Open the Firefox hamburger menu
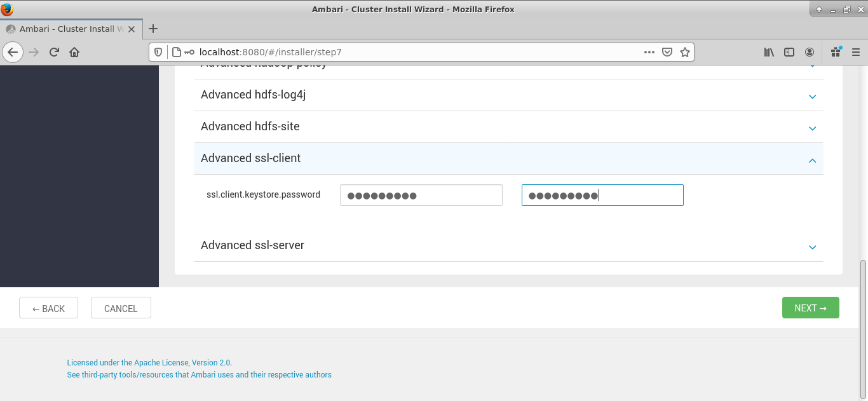Screen dimensions: 868x401 (x=855, y=52)
